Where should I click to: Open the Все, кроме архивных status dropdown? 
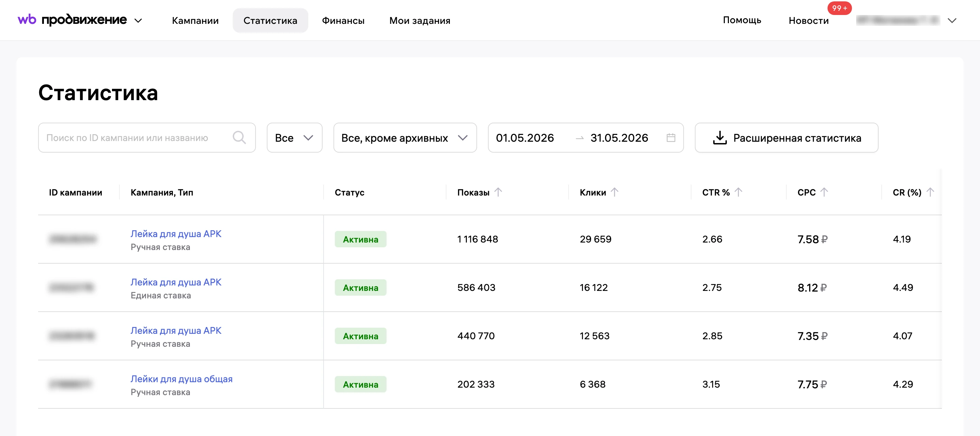click(405, 138)
